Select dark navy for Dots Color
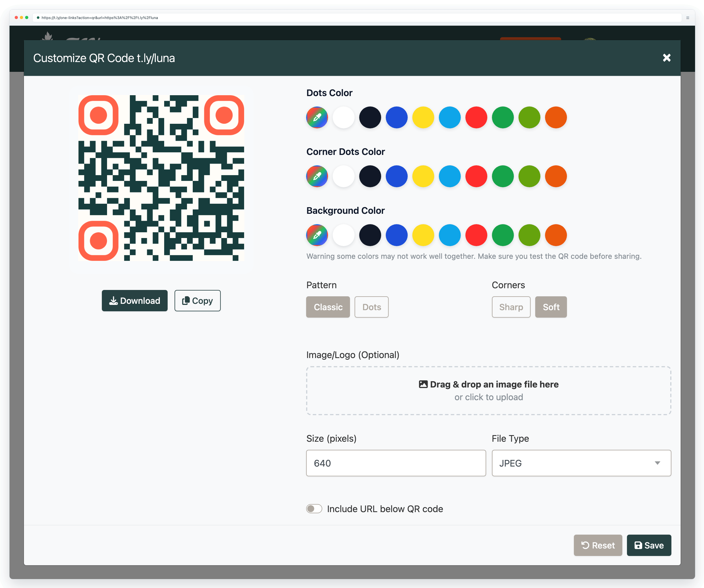The width and height of the screenshot is (704, 588). (370, 117)
